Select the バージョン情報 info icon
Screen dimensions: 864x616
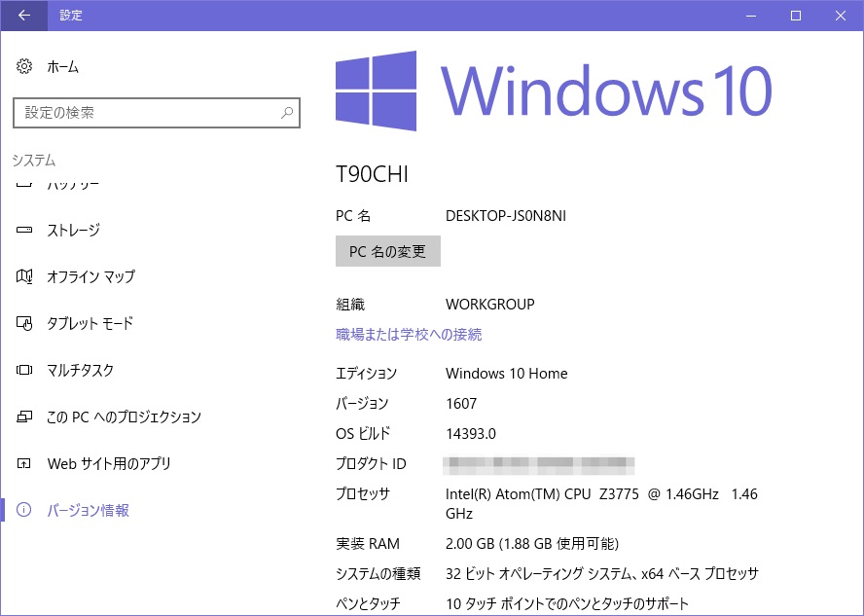tap(23, 510)
